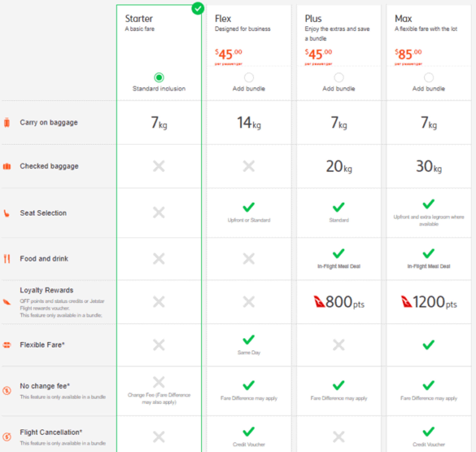The image size is (476, 452).
Task: Click the Checked baggage luggage icon
Action: point(7,166)
